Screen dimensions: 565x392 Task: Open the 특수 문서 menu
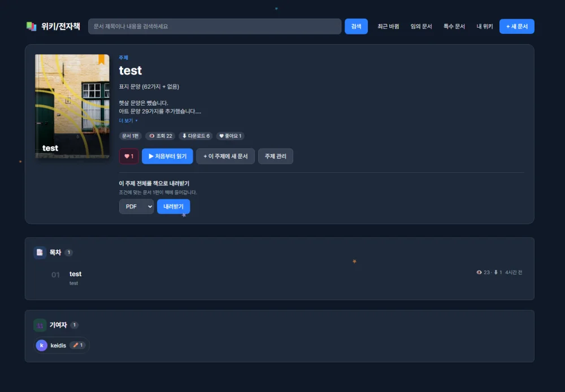tap(454, 27)
